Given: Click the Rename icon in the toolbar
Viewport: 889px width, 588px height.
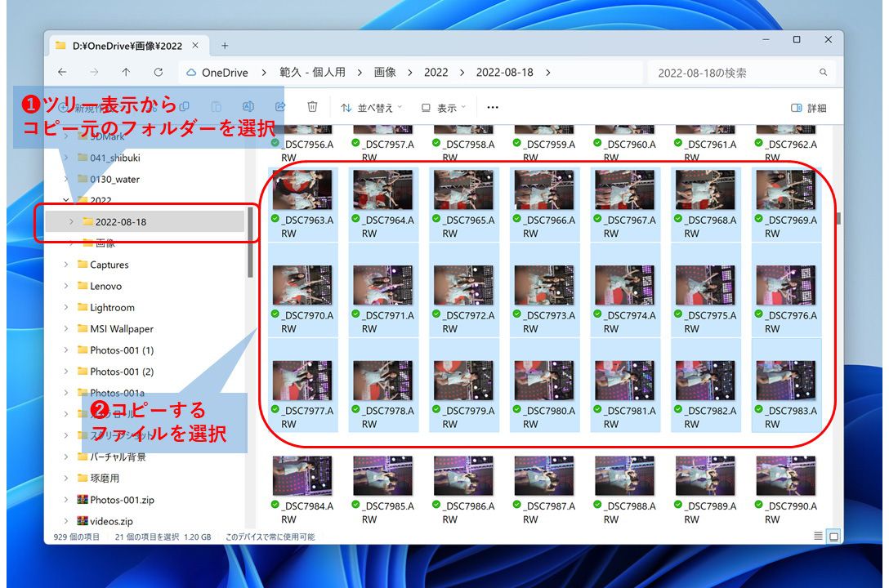Looking at the screenshot, I should pos(248,106).
